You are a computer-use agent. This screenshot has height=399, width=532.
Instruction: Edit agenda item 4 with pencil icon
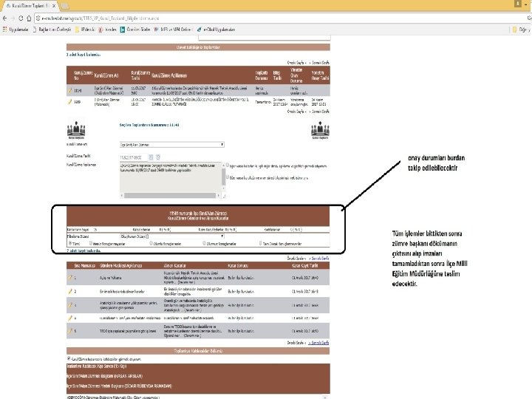(70, 318)
